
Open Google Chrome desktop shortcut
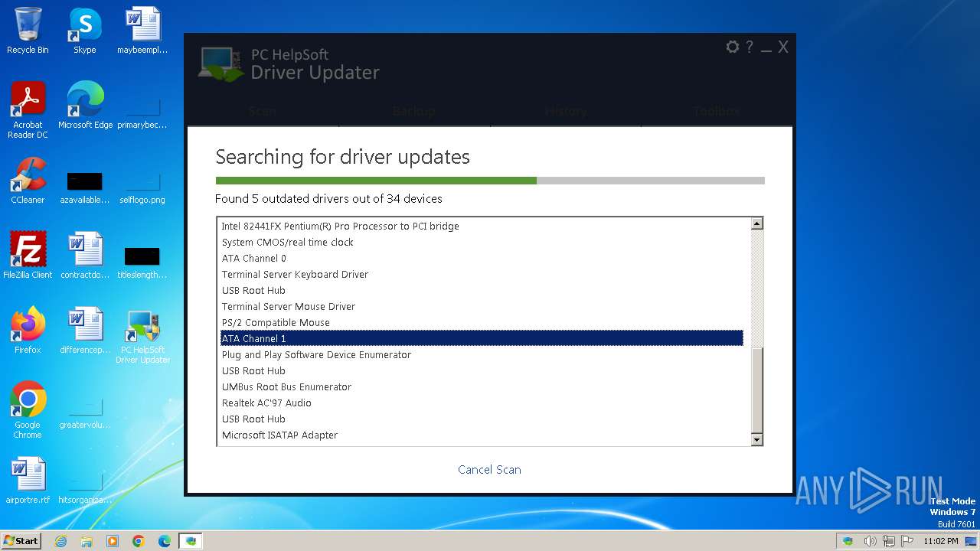click(28, 410)
